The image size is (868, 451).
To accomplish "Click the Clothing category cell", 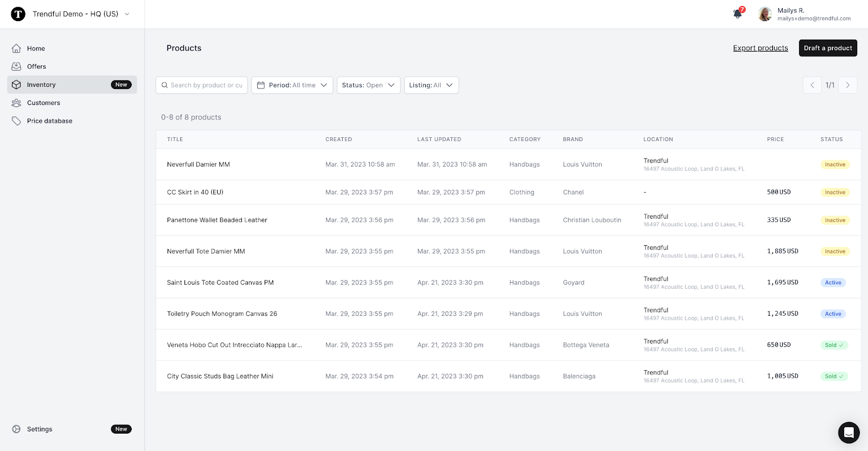I will [522, 192].
